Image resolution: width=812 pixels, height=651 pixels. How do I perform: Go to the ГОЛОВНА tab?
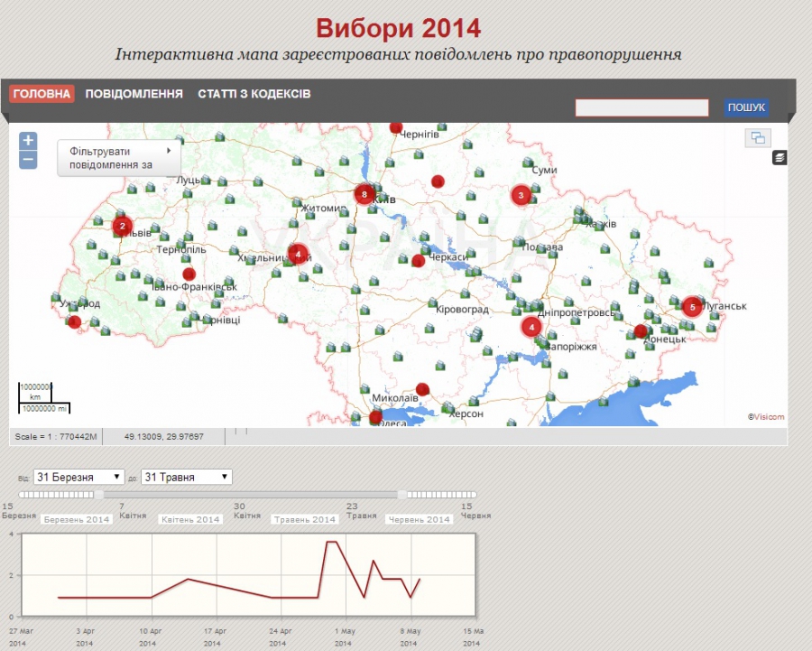(x=42, y=94)
